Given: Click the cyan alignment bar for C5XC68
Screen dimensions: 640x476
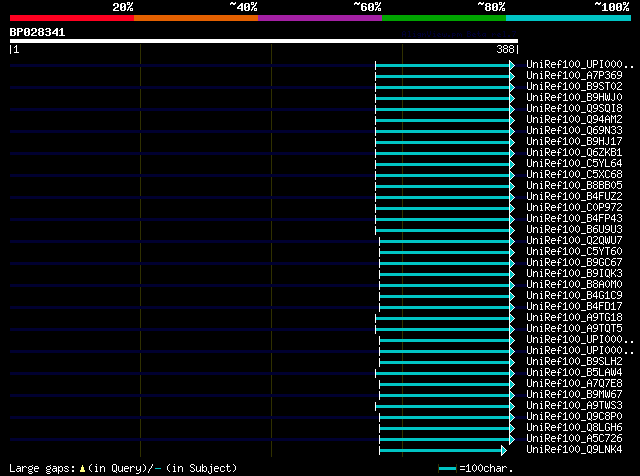Looking at the screenshot, I should [x=442, y=176].
